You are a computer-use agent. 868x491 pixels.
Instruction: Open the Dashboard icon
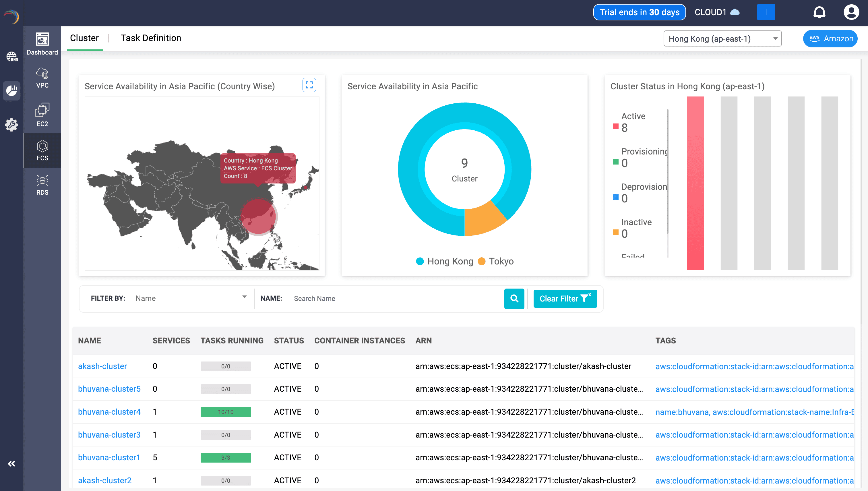(x=42, y=43)
